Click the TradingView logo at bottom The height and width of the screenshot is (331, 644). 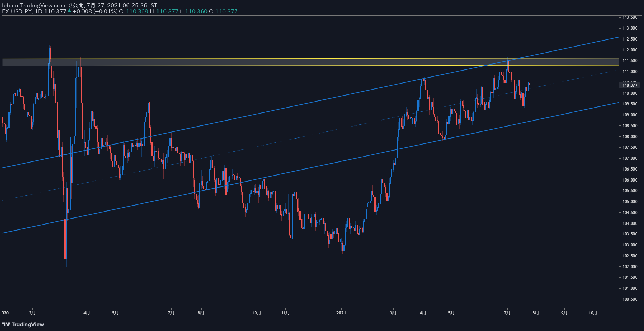tap(23, 324)
